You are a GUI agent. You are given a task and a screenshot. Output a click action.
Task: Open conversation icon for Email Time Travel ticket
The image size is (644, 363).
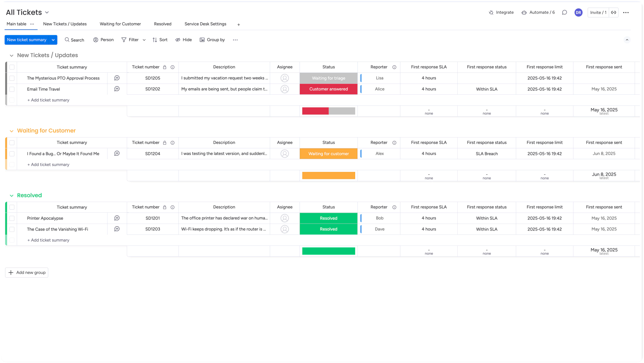(x=117, y=89)
